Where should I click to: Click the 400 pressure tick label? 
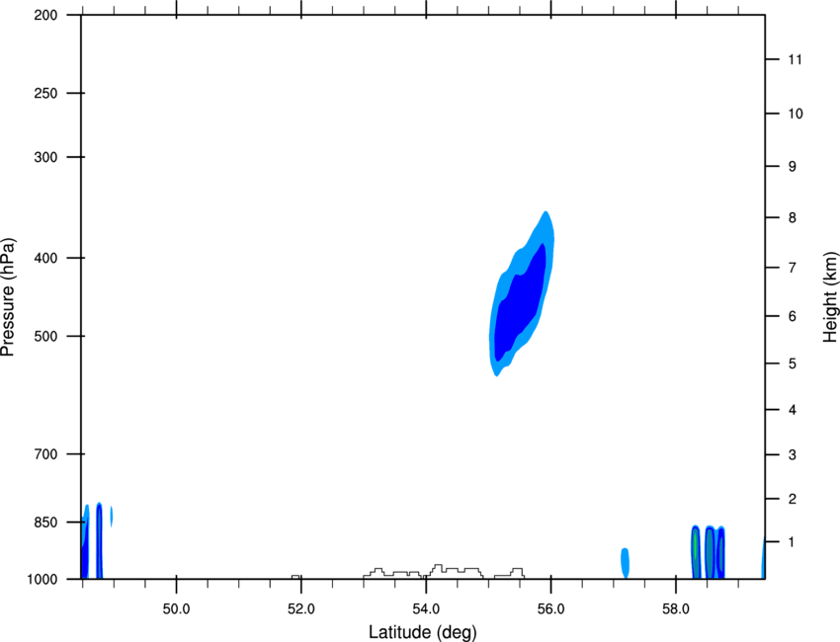(x=45, y=258)
